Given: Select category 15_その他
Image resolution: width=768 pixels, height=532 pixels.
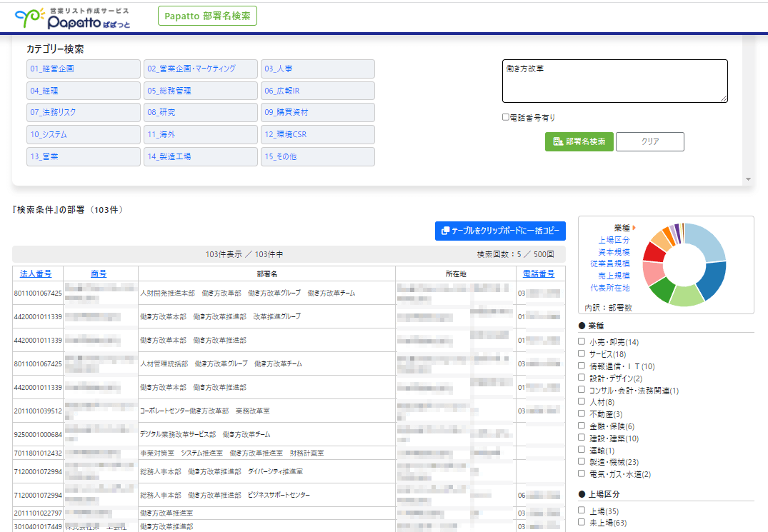Looking at the screenshot, I should click(318, 156).
